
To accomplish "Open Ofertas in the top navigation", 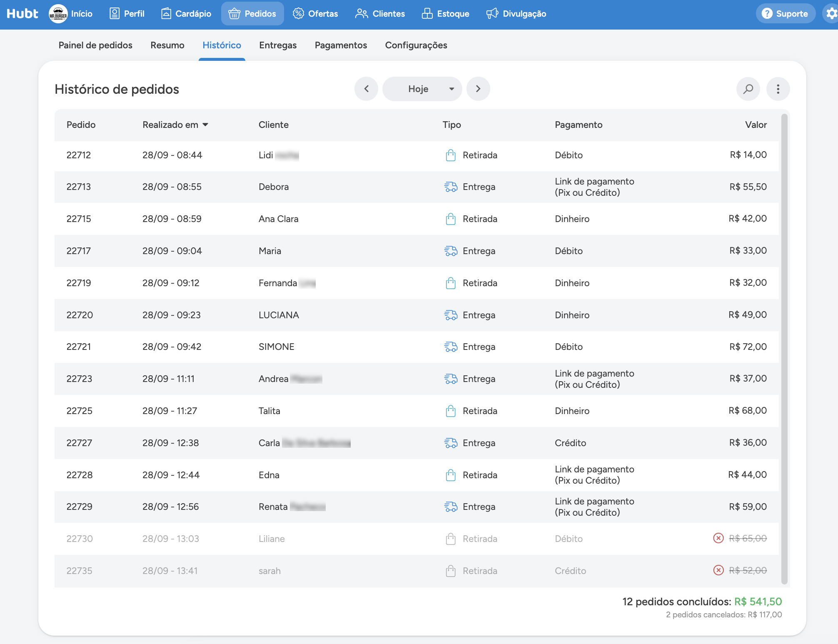I will (x=315, y=14).
